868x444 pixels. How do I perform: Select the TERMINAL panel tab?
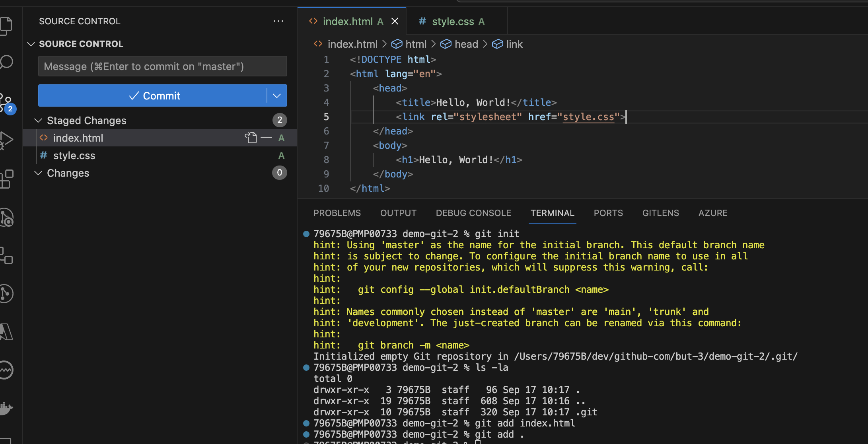pos(552,213)
